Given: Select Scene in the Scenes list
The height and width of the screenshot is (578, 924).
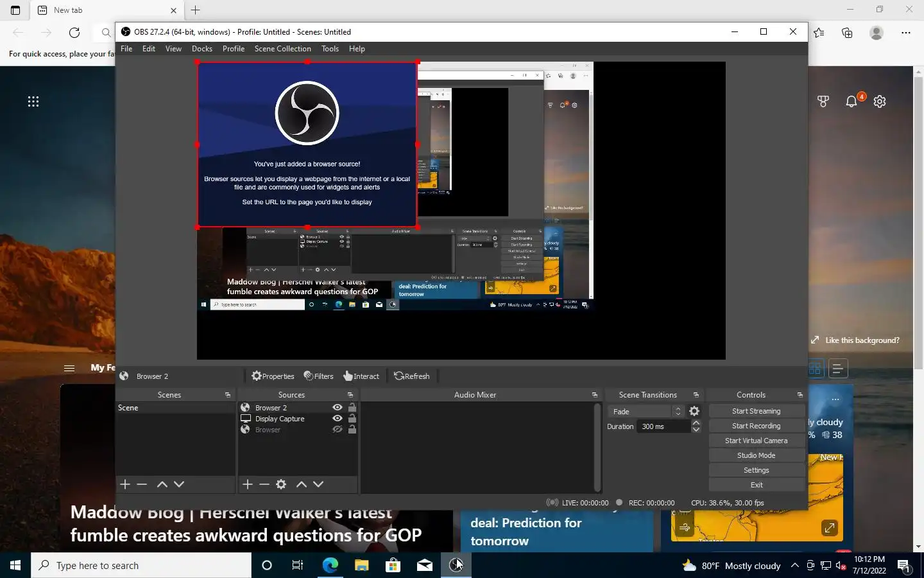Looking at the screenshot, I should point(175,408).
